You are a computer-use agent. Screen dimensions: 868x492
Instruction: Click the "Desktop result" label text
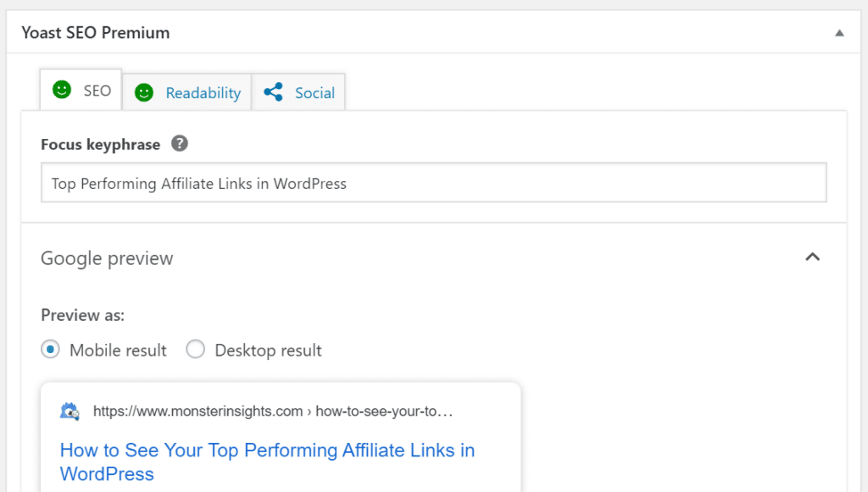[x=268, y=351]
